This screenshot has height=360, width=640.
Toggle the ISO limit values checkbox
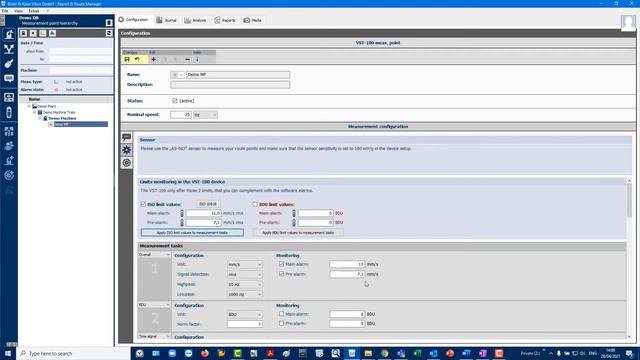143,204
